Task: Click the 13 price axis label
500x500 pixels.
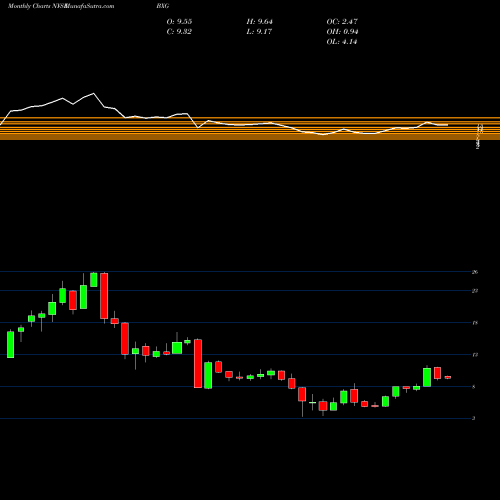Action: (x=475, y=355)
